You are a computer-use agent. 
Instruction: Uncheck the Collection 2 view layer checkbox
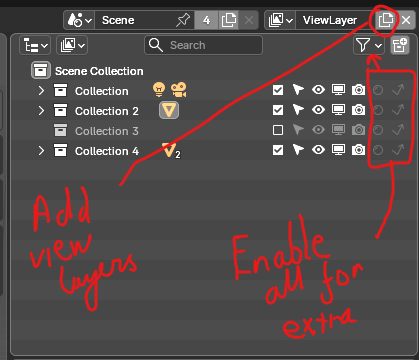pos(278,110)
